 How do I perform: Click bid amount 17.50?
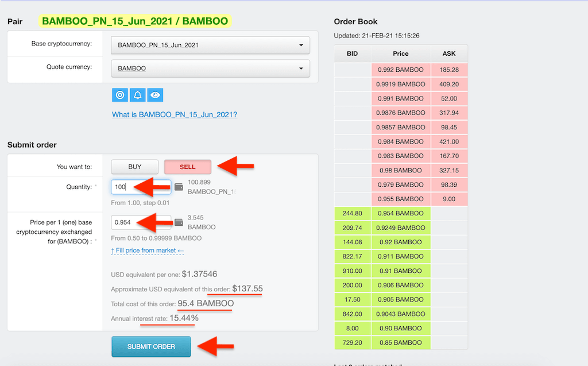pyautogui.click(x=352, y=299)
